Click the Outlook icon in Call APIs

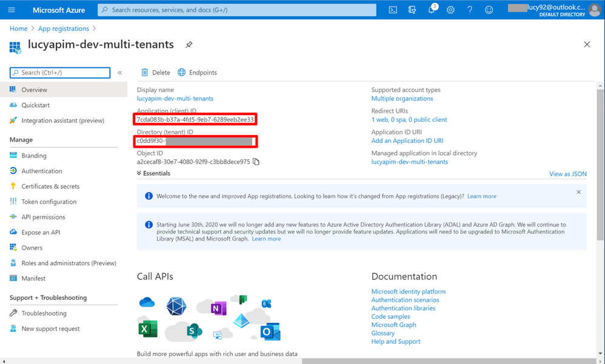(x=270, y=332)
